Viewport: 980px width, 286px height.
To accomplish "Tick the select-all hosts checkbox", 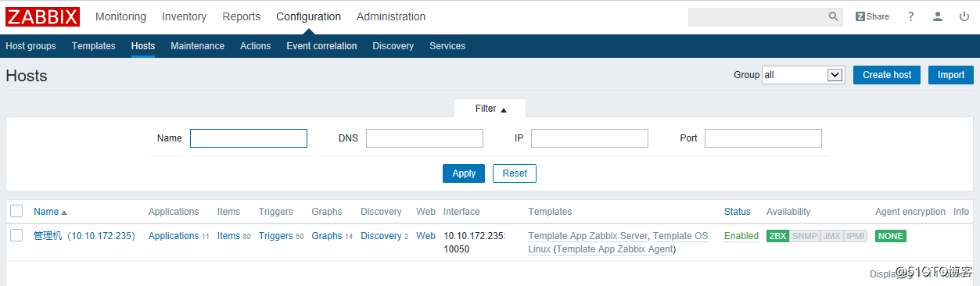I will coord(16,211).
